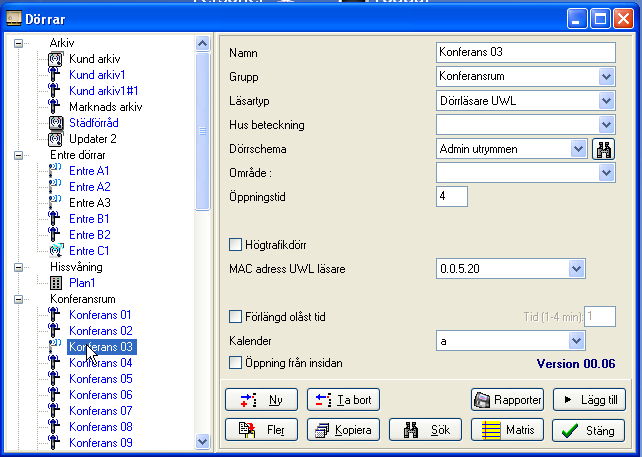The image size is (642, 457).
Task: Enable the Högtrafikdörr checkbox
Action: pos(235,245)
